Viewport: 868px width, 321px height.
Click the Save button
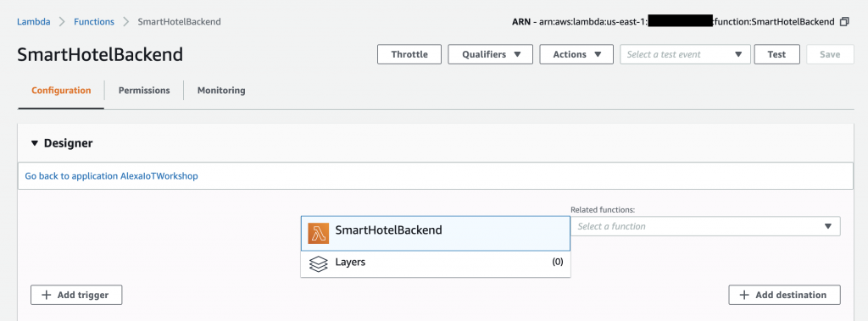[x=830, y=54]
